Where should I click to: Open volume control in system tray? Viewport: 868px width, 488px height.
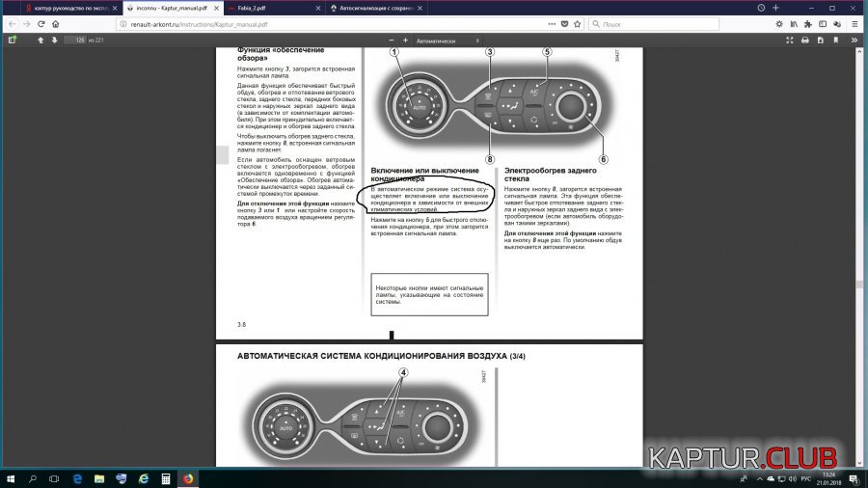tap(792, 479)
